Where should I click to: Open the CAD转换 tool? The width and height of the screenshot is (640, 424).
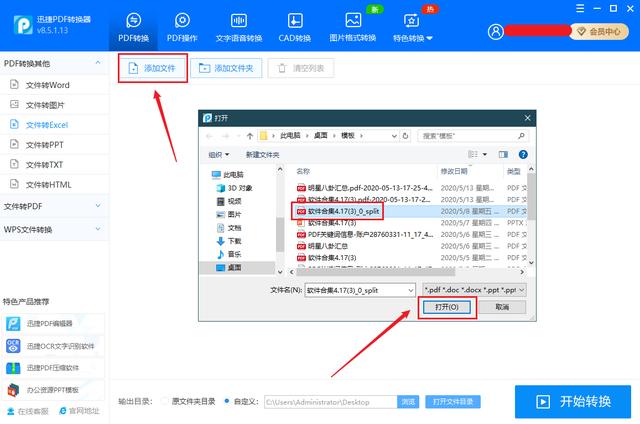coord(295,26)
